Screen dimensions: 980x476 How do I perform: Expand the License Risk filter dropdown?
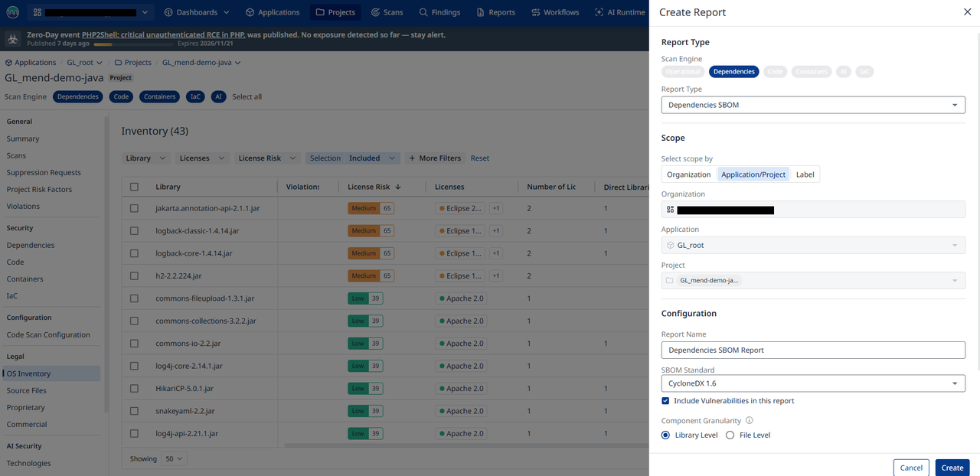pos(267,158)
